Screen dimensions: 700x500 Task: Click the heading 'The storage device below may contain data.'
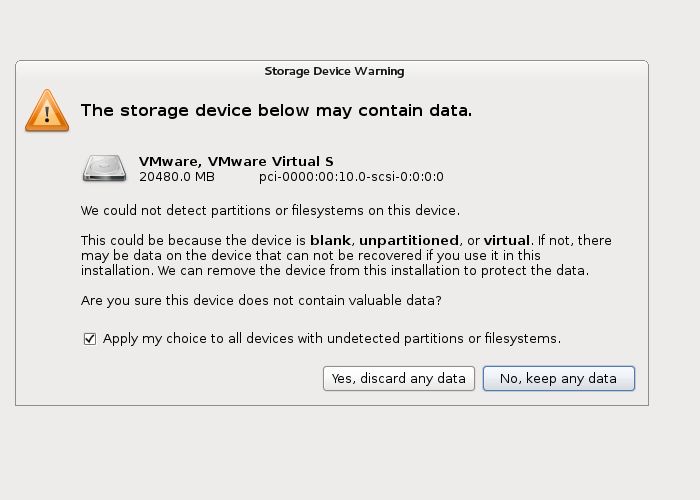coord(276,110)
